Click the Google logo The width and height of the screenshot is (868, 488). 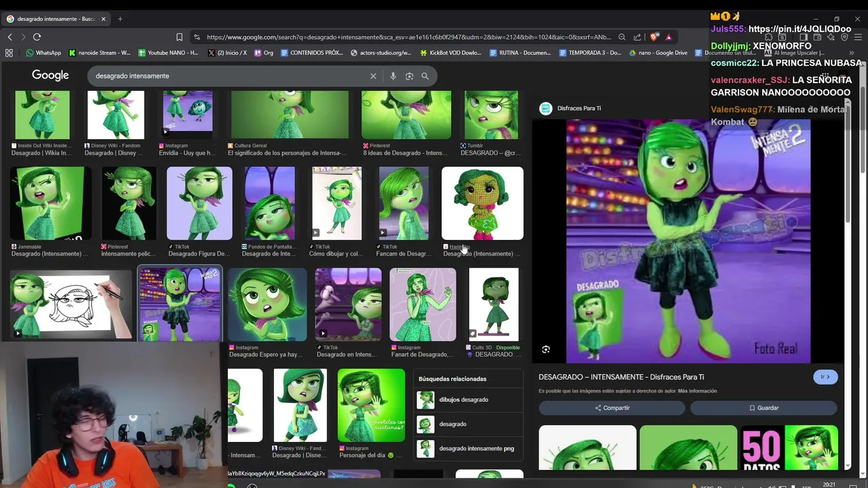pos(50,75)
